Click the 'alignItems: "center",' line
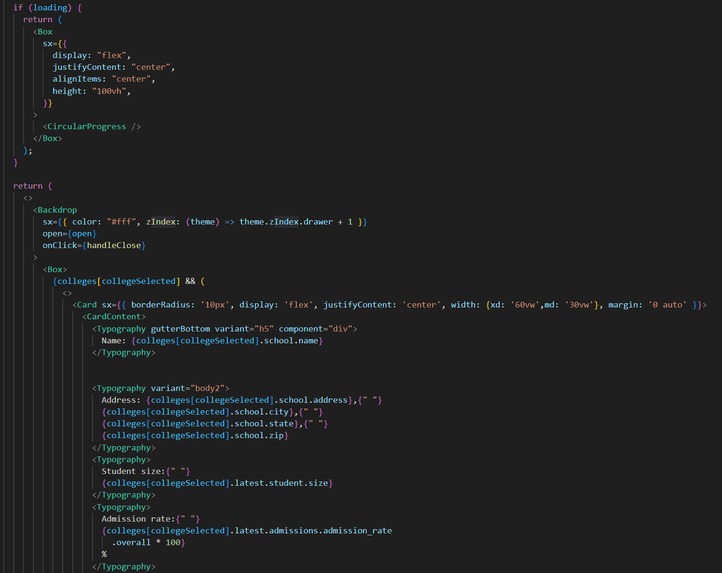The width and height of the screenshot is (722, 573). coord(104,79)
